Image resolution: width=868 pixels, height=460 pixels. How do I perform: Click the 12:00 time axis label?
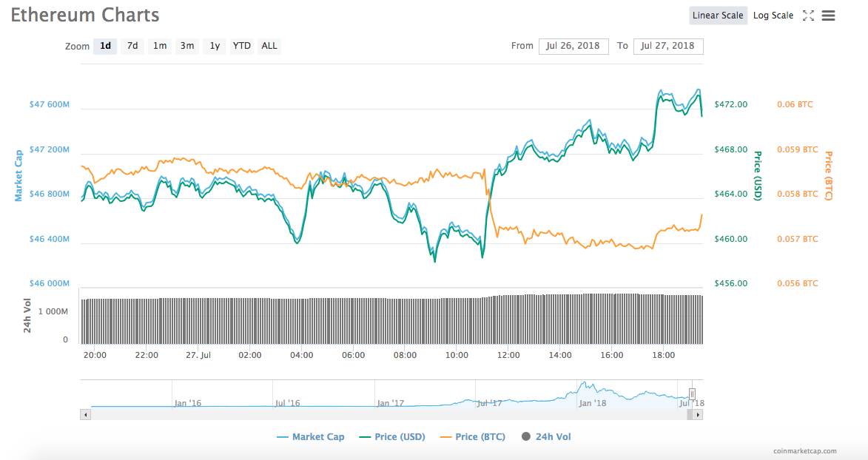tap(508, 355)
